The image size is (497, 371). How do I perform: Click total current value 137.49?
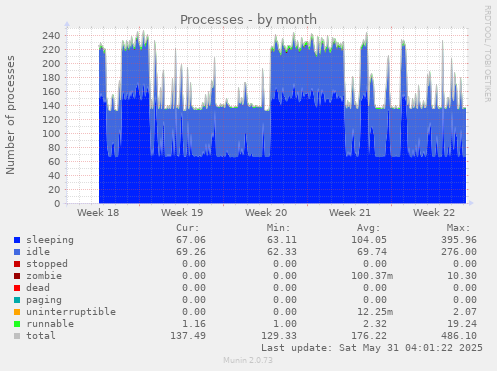click(x=188, y=336)
